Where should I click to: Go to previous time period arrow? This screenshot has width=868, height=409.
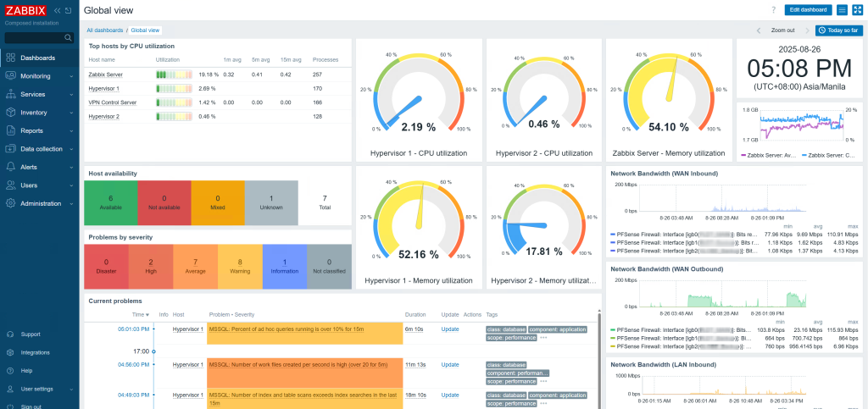(759, 30)
